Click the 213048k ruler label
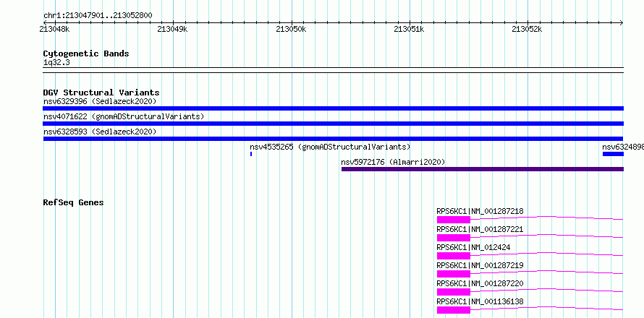Image resolution: width=644 pixels, height=318 pixels. [x=54, y=29]
